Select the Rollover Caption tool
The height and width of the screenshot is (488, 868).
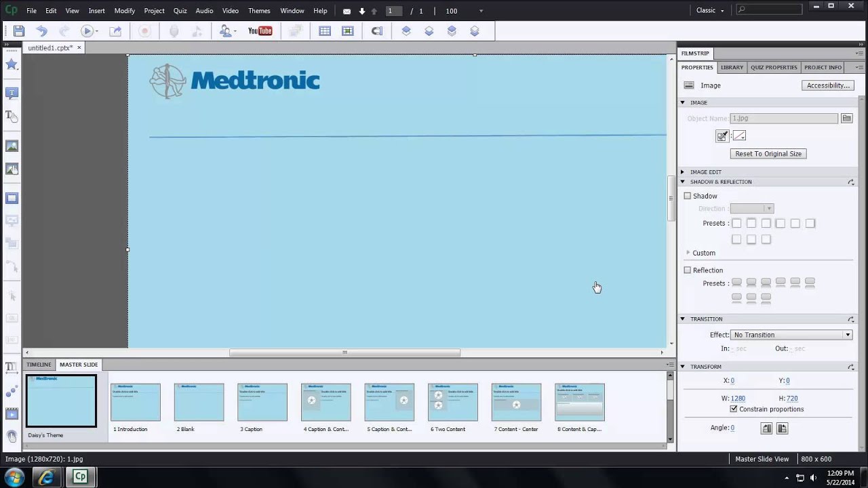tap(12, 116)
